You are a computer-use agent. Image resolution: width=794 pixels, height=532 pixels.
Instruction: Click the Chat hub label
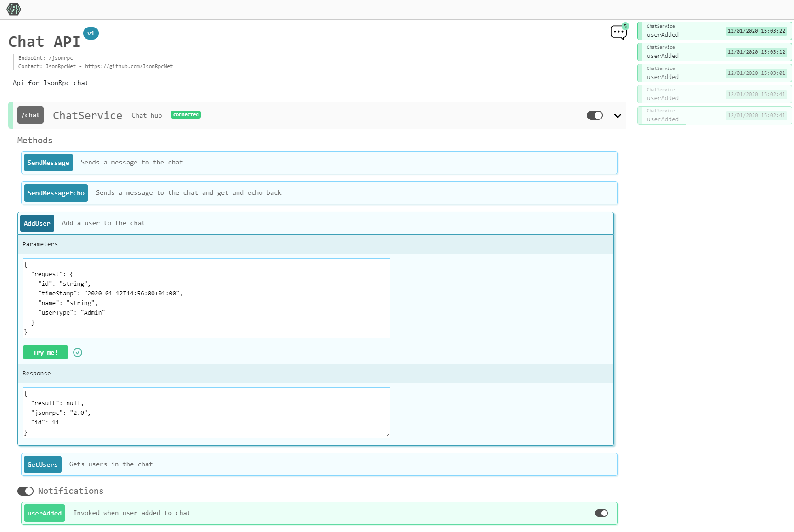click(147, 116)
